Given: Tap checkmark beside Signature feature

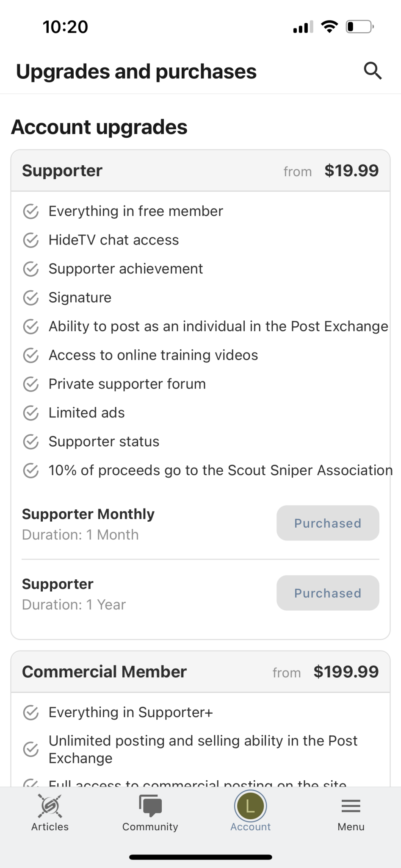Looking at the screenshot, I should [x=31, y=298].
